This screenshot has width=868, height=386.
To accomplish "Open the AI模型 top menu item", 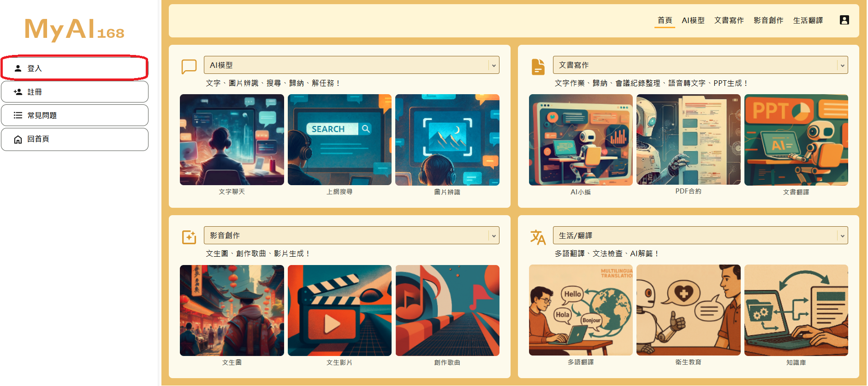I will (x=693, y=20).
